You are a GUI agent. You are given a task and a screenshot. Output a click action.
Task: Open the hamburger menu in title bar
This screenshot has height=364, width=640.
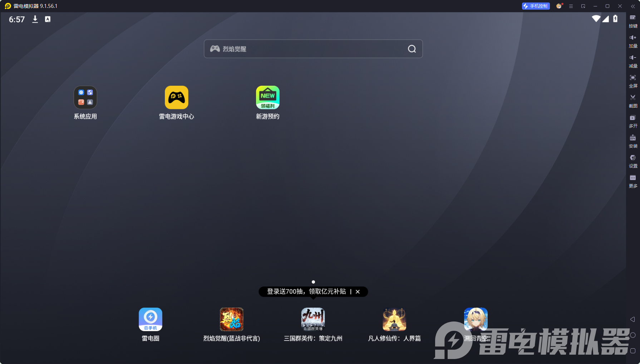coord(571,6)
